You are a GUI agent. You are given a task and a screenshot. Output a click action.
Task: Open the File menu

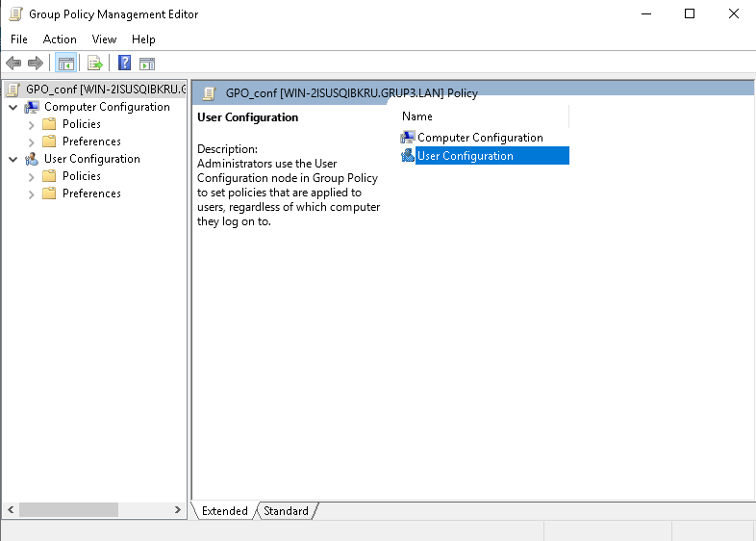(19, 39)
